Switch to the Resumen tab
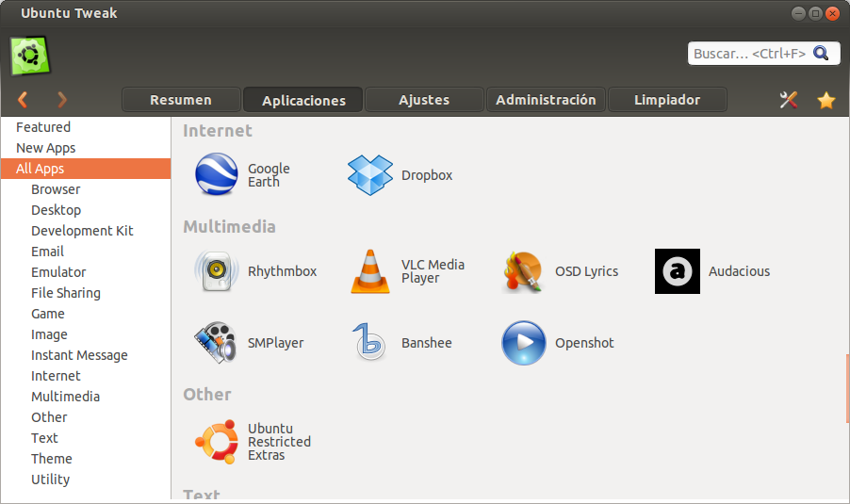Image resolution: width=850 pixels, height=504 pixels. (x=181, y=100)
